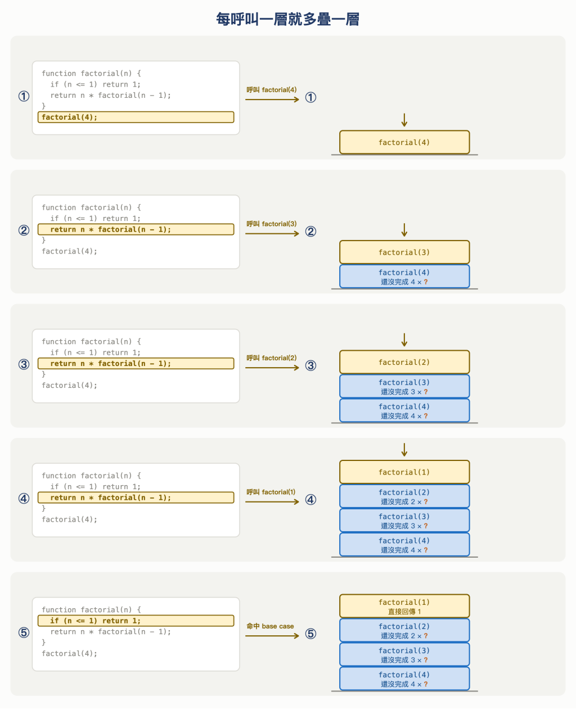The width and height of the screenshot is (576, 728).
Task: Click the highlighted return line in the step 4 code box
Action: tap(136, 498)
